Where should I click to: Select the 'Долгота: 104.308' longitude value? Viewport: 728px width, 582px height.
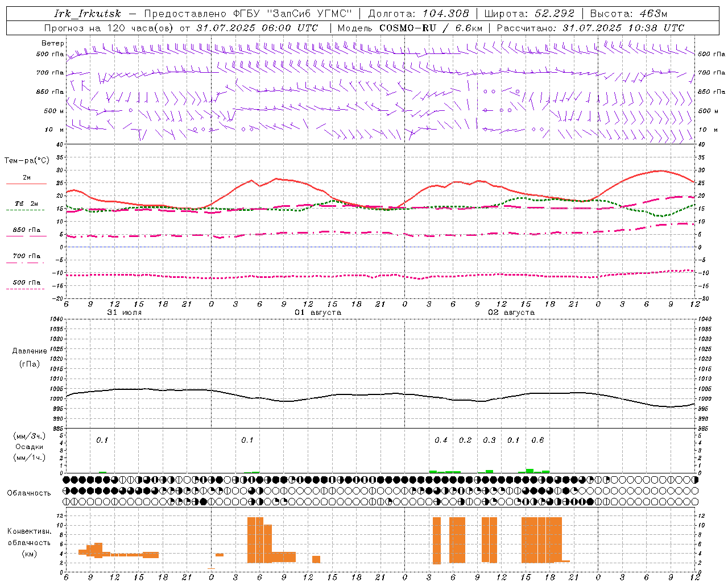[419, 14]
